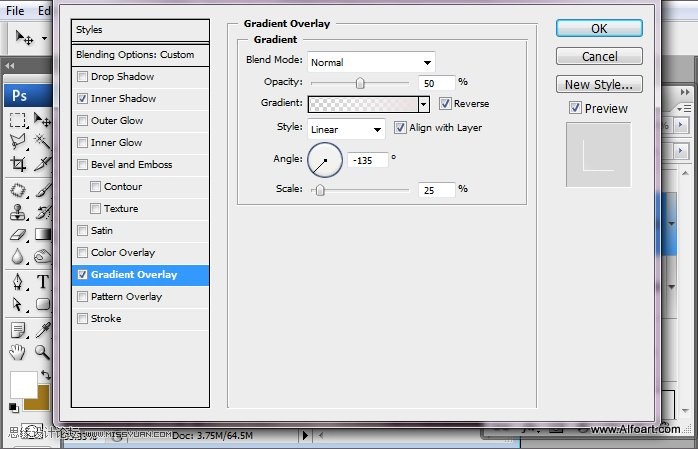Screen dimensions: 698x449
Task: Select Blending Options: Custom in styles list
Action: tap(141, 55)
